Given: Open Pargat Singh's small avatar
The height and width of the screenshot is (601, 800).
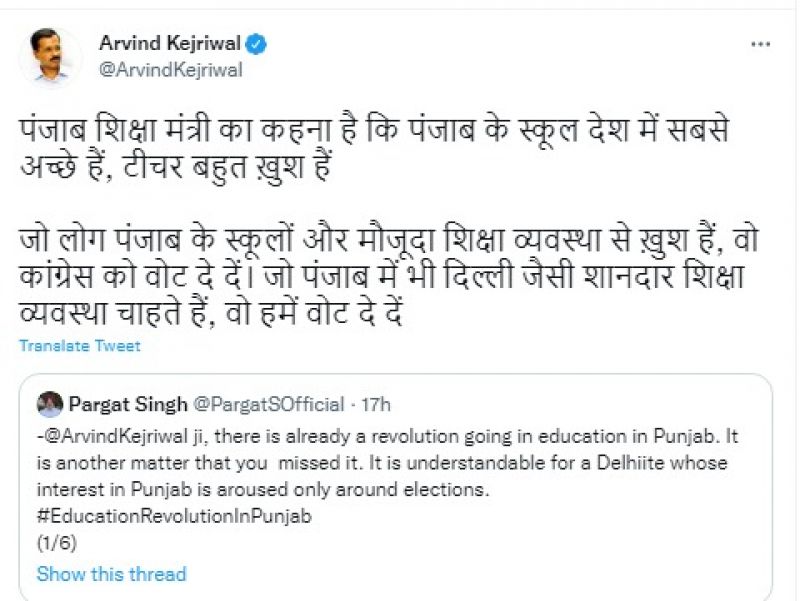Looking at the screenshot, I should (49, 404).
